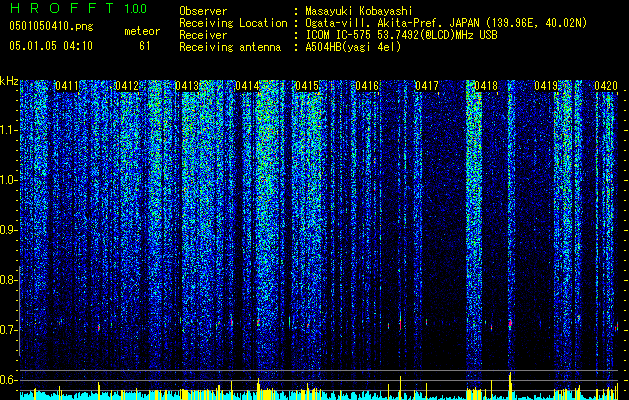The image size is (629, 400).
Task: Click the kHz axis unit label
Action: click(x=9, y=81)
